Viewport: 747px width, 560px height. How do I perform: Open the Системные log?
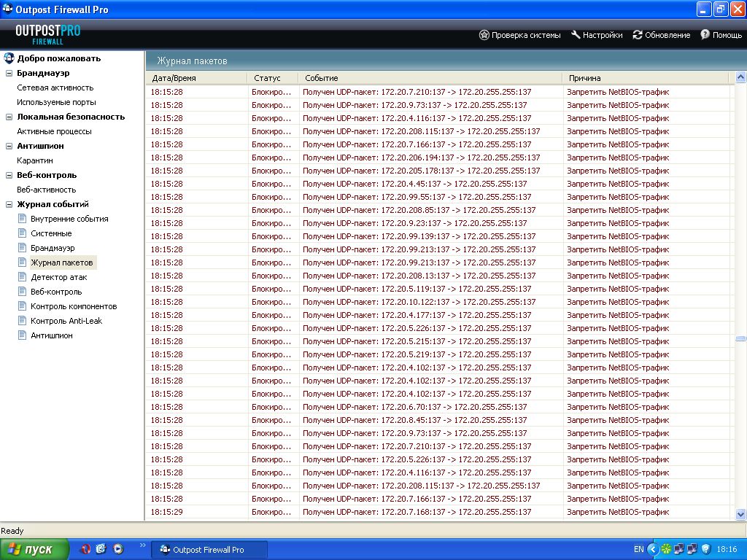point(51,234)
